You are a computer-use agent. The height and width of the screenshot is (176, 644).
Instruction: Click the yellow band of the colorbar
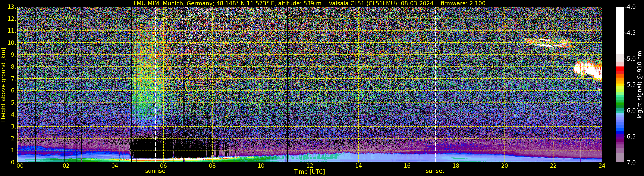620,85
